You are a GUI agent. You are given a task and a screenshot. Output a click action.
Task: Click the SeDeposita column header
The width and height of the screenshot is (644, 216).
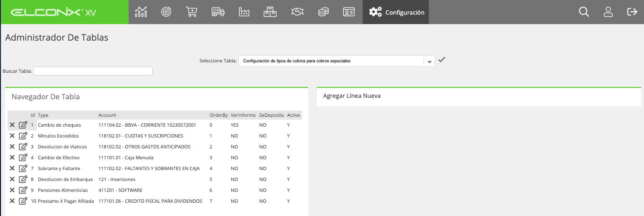(x=271, y=115)
